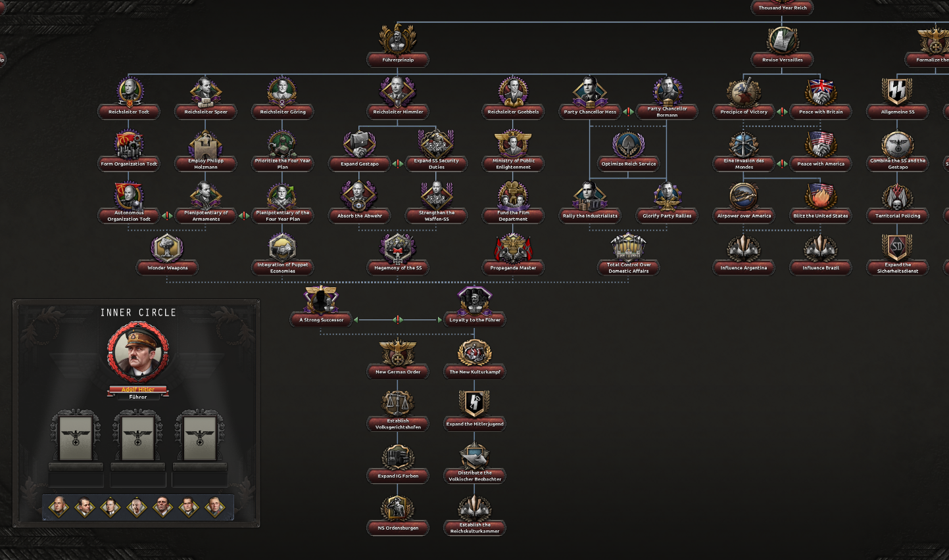Select Combine the SS and the Gestapo
The image size is (949, 560).
click(898, 150)
